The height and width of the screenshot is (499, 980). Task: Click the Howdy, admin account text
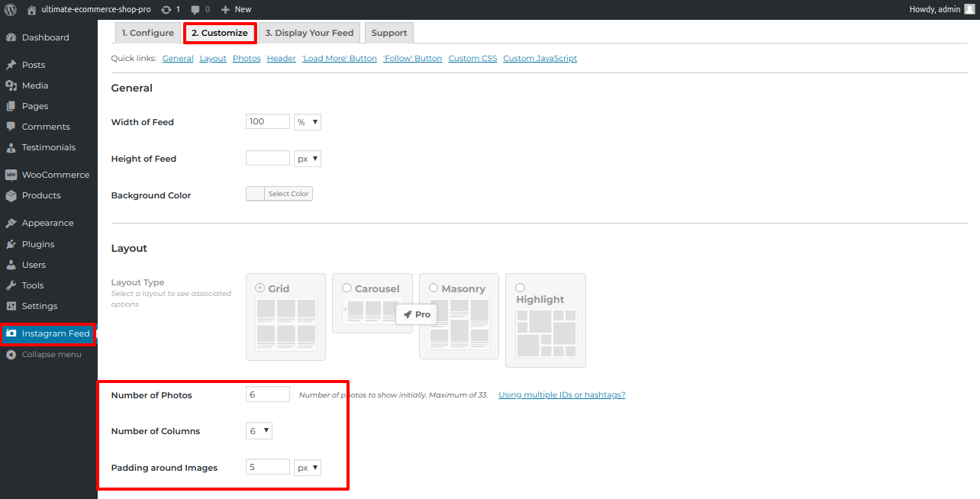point(935,9)
